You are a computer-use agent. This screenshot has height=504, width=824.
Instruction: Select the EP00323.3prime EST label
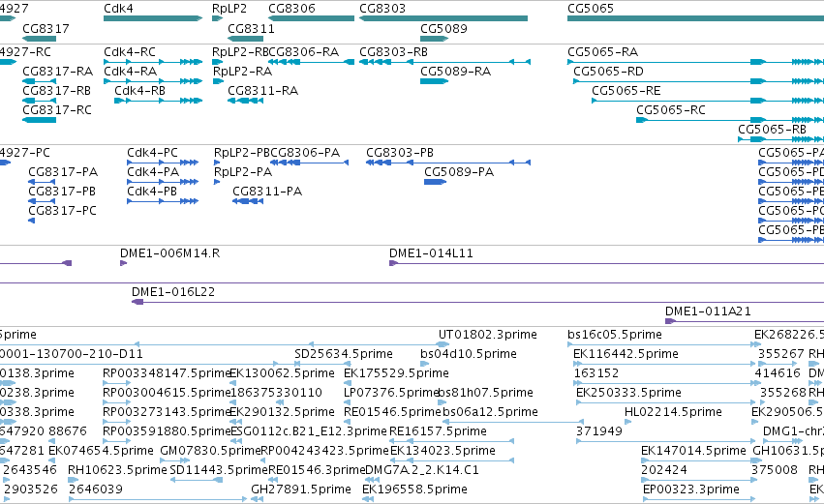(691, 489)
